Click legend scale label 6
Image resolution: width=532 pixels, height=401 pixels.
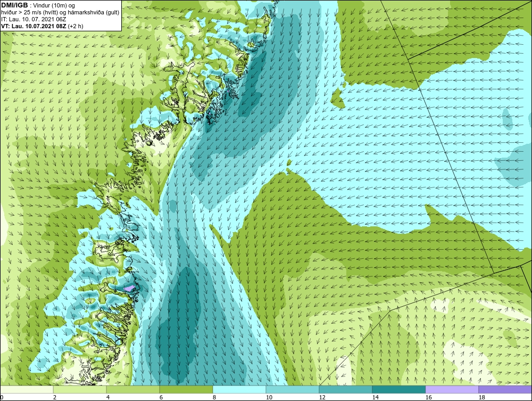pos(161,397)
